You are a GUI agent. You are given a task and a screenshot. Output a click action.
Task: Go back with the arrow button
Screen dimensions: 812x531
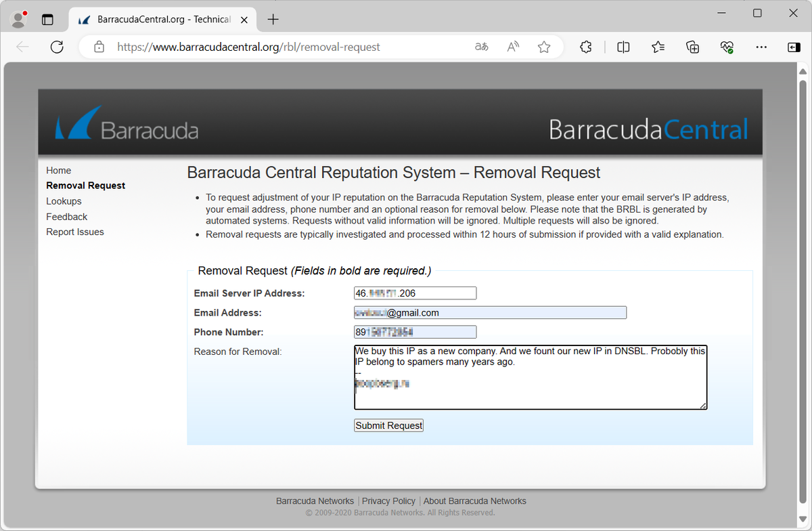[x=23, y=47]
